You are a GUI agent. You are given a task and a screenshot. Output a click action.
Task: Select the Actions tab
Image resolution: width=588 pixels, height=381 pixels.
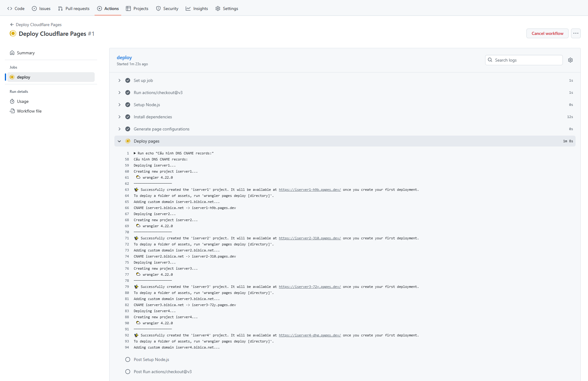tap(108, 8)
